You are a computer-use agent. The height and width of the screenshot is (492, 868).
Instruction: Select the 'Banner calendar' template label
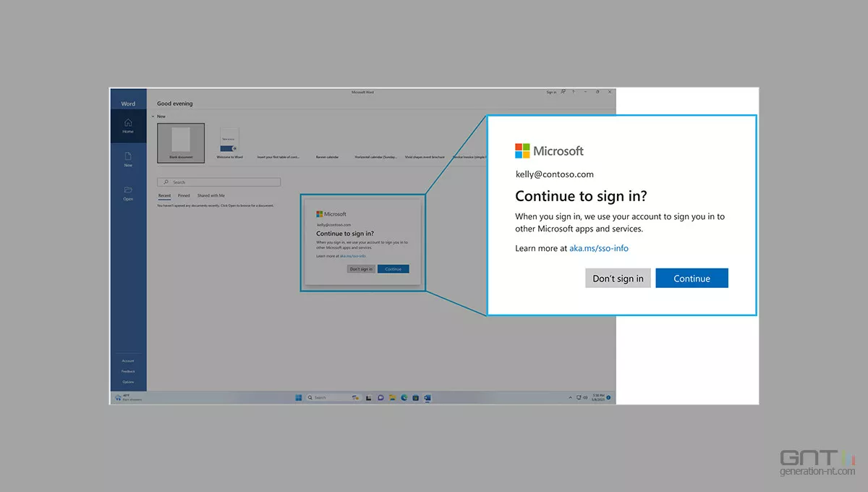click(327, 156)
